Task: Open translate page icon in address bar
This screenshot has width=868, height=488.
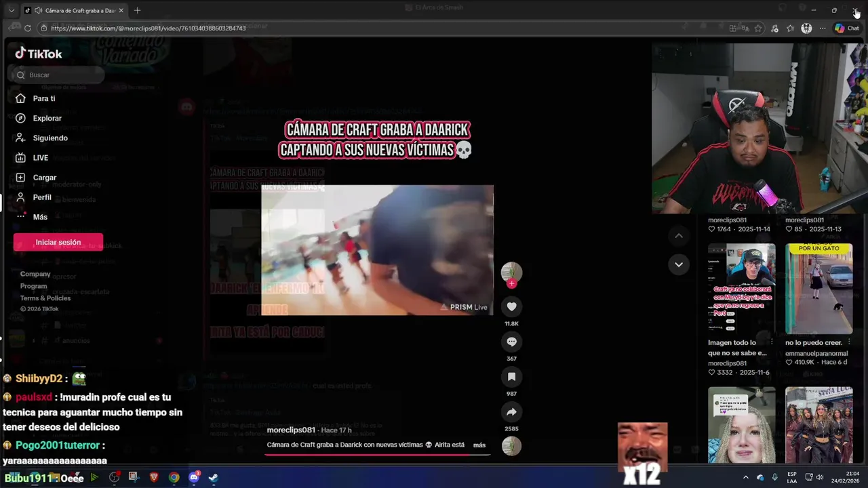Action: [x=745, y=28]
